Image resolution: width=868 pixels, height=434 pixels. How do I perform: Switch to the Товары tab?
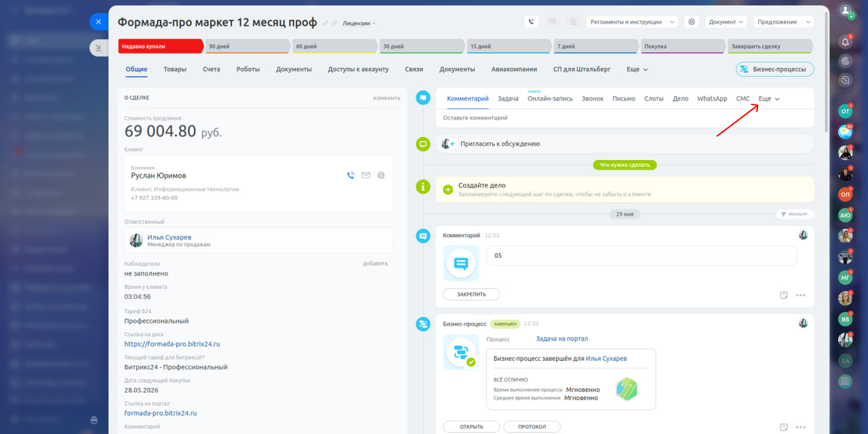[175, 69]
